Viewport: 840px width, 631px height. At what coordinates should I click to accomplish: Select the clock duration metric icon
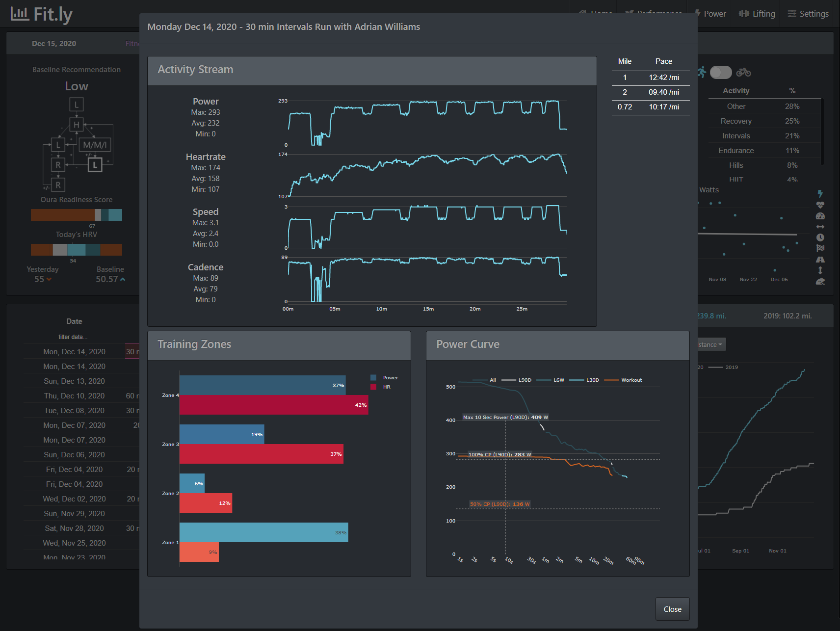820,237
